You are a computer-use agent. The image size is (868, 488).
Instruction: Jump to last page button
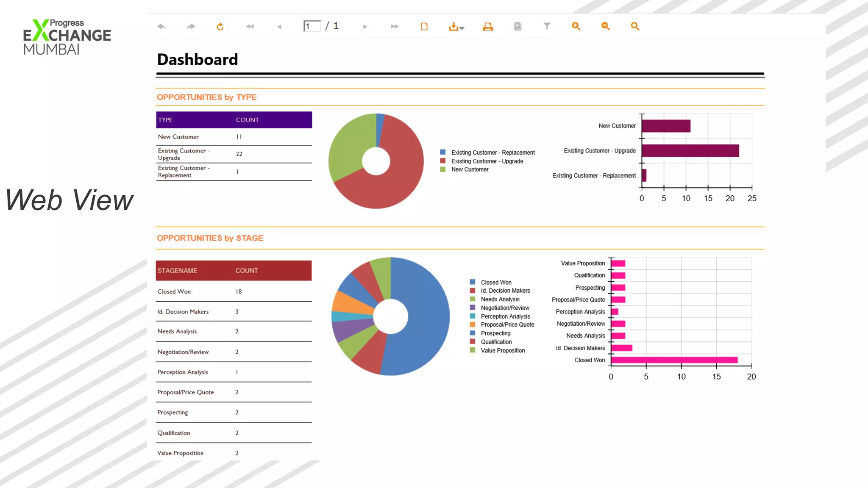pyautogui.click(x=394, y=27)
